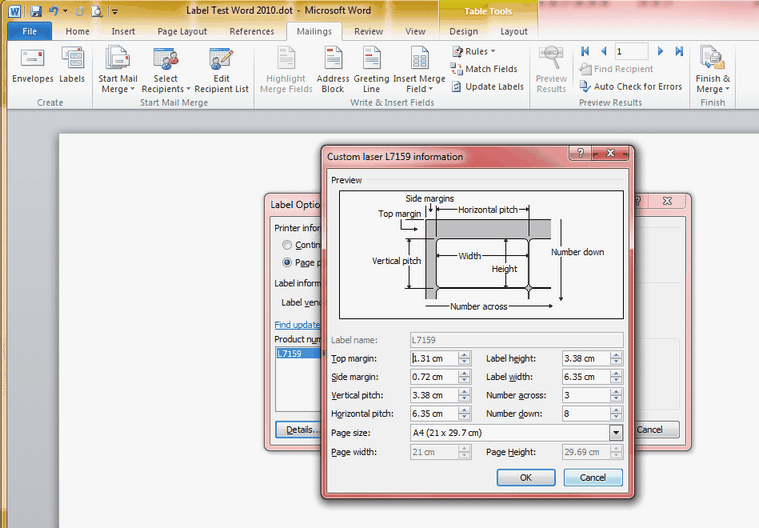Select L7159 in product number list

298,354
